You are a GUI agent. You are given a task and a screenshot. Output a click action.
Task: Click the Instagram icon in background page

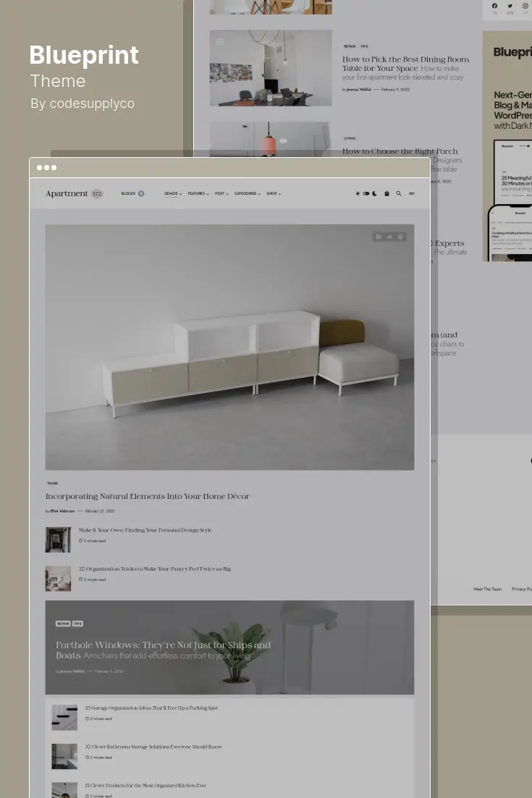525,6
